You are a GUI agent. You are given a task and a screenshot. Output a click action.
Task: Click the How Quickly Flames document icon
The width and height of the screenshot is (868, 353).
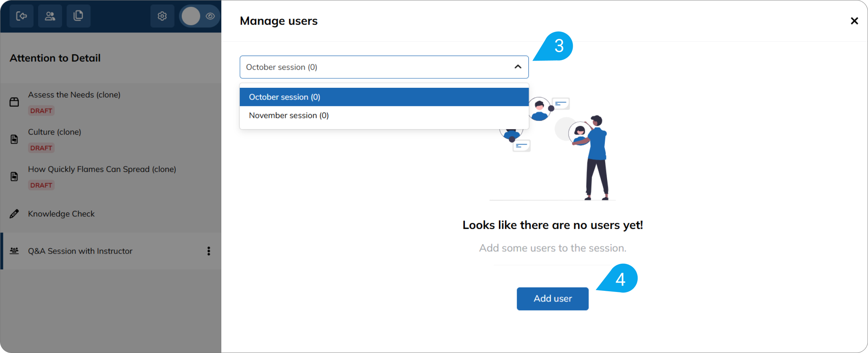pos(14,177)
